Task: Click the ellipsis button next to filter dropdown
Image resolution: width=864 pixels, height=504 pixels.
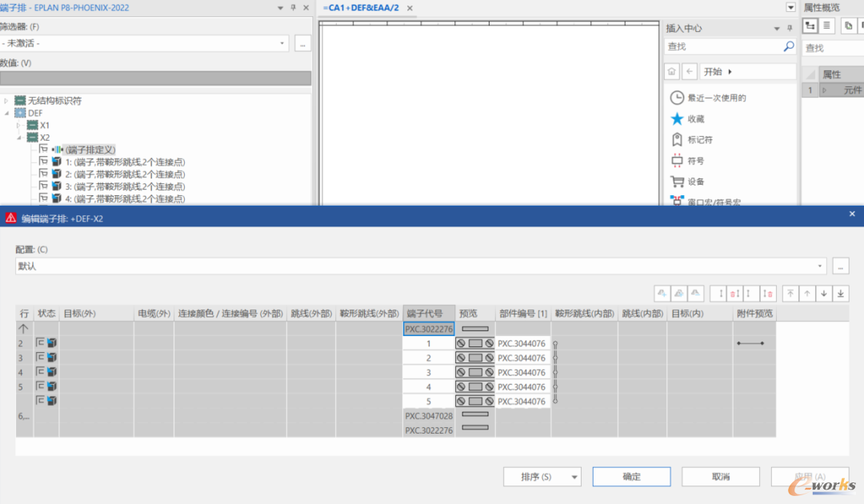Action: [x=302, y=43]
